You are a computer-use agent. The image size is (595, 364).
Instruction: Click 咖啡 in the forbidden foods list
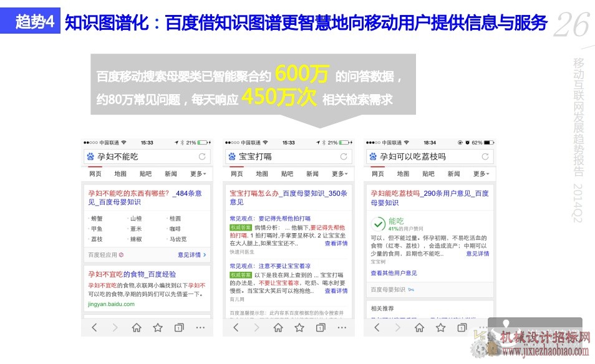(175, 229)
